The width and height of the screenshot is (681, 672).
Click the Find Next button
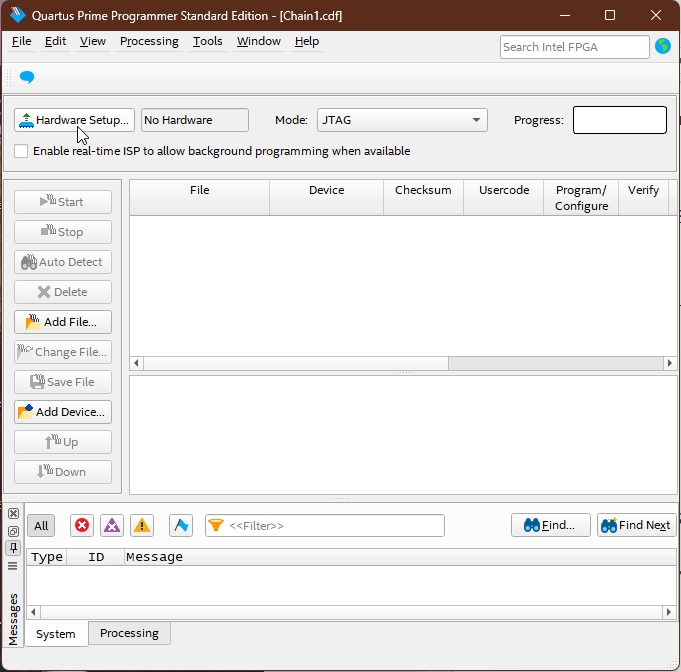pyautogui.click(x=637, y=525)
